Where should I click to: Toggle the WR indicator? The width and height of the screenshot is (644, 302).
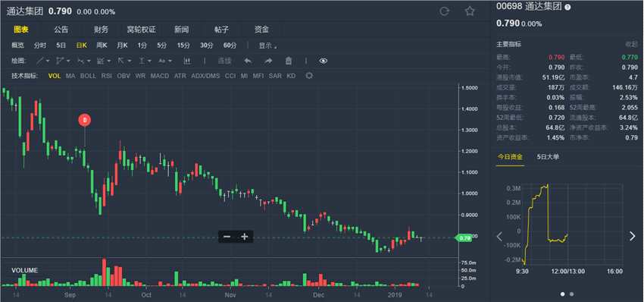coord(140,76)
